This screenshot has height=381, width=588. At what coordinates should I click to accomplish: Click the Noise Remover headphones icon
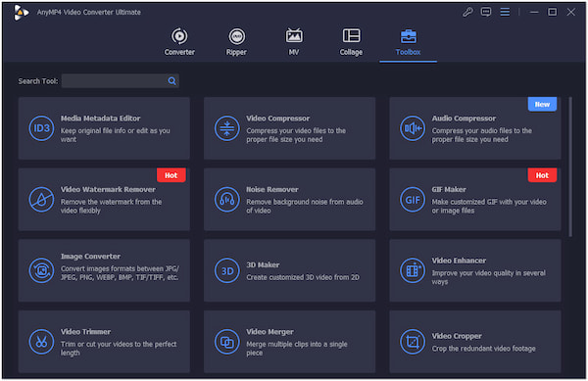click(x=227, y=199)
